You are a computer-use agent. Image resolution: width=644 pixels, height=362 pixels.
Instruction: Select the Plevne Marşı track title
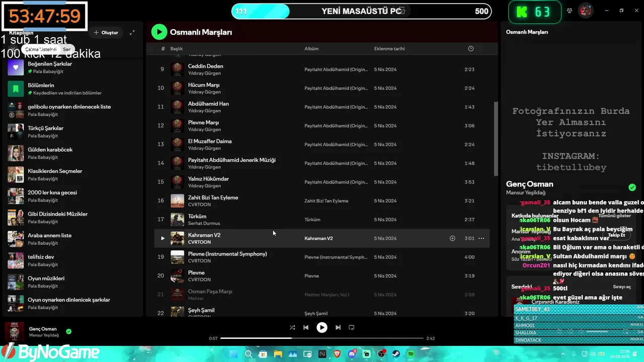(x=203, y=122)
